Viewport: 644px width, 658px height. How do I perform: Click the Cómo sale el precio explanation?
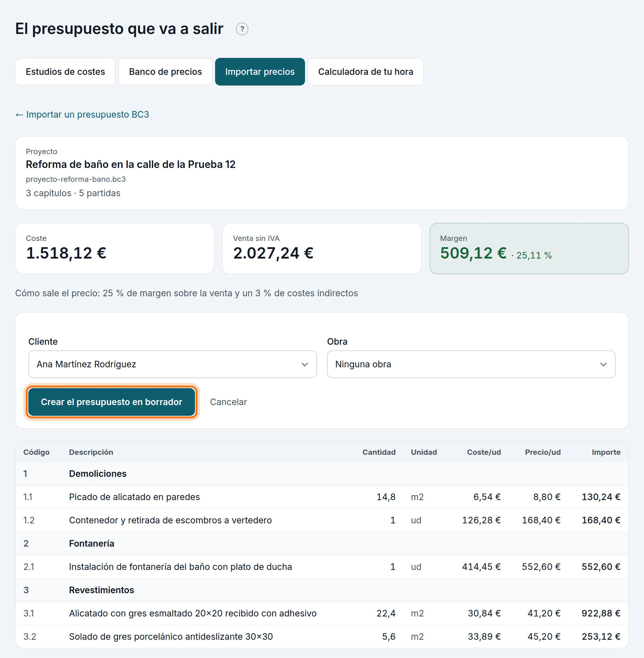(x=186, y=293)
